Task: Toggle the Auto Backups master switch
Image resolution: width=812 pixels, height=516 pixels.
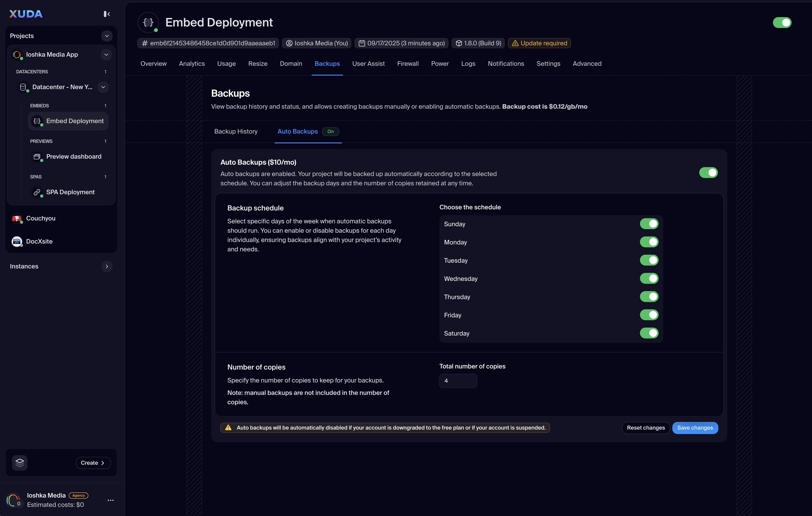Action: [x=708, y=172]
